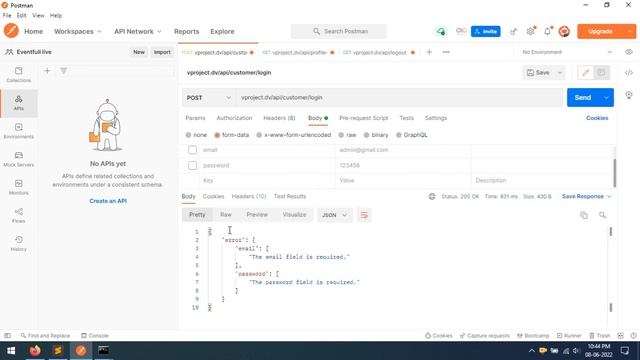Open the APIs sidebar section
Viewport: 640px width, 360px height.
[x=19, y=103]
